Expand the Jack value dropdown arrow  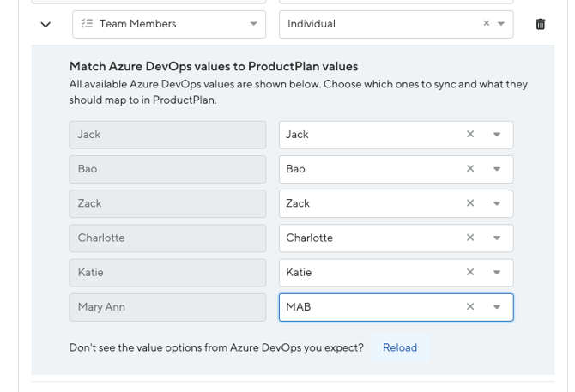[x=497, y=135]
